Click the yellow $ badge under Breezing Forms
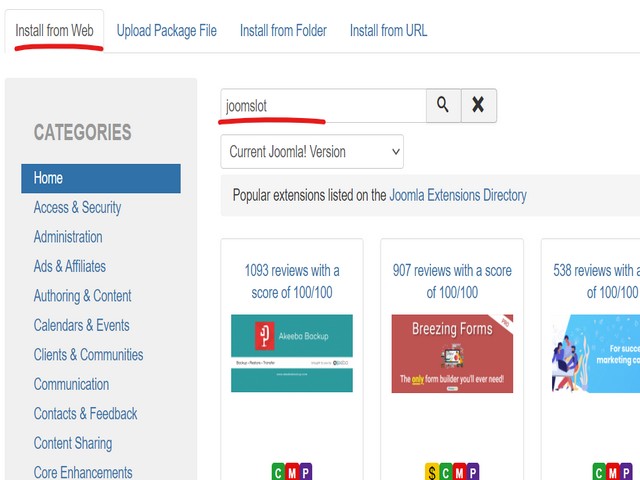 [x=432, y=472]
